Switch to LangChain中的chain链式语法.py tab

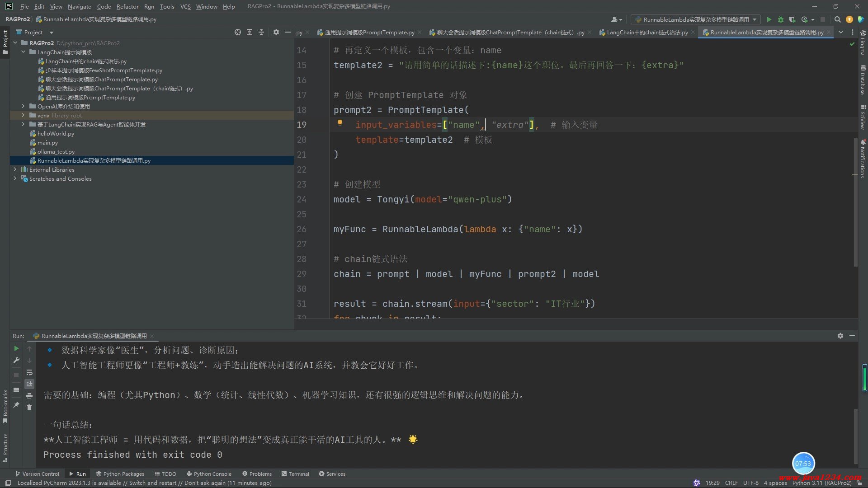click(646, 32)
